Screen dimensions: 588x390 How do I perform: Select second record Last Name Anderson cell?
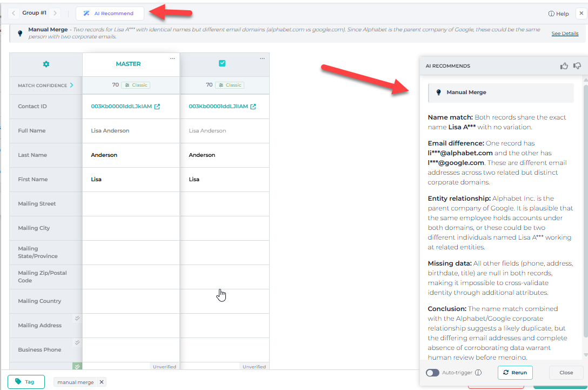click(225, 155)
